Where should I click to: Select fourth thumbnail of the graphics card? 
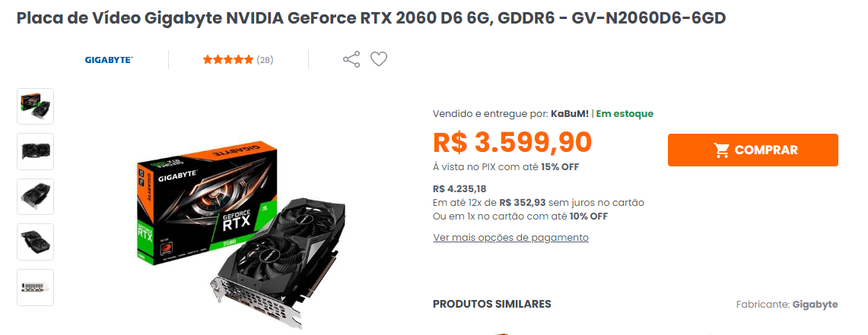(x=36, y=242)
